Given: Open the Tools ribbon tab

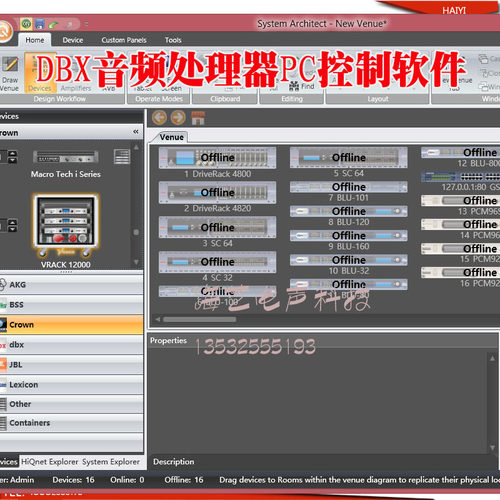Looking at the screenshot, I should (173, 40).
